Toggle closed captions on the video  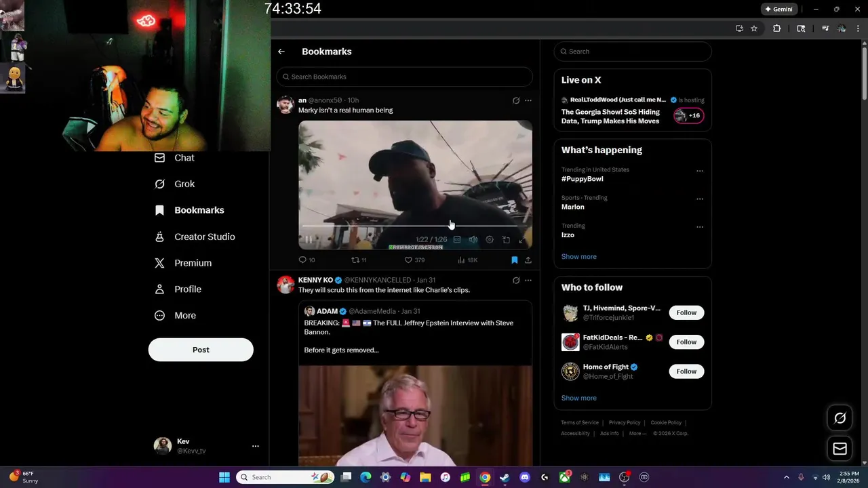tap(457, 239)
